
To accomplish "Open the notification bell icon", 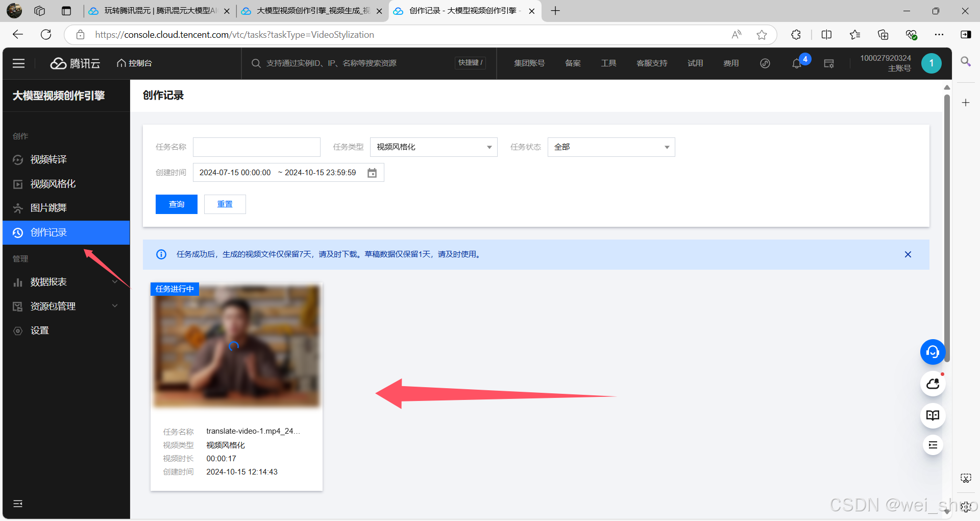I will pos(796,63).
